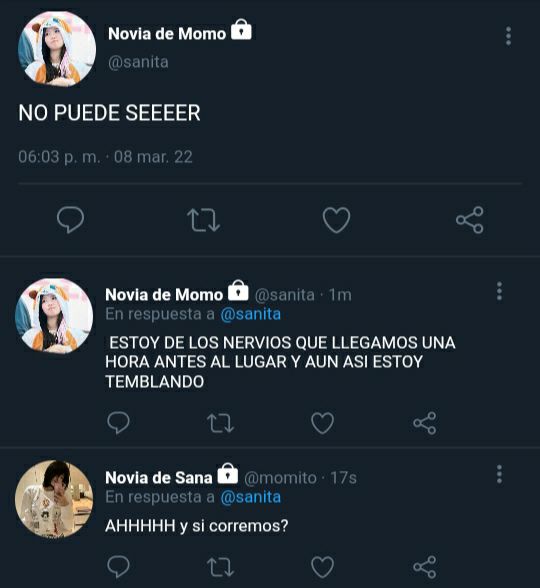Image resolution: width=540 pixels, height=588 pixels.
Task: Reply to the ESTOY DE LOS NERVIOS tweet
Action: coord(118,423)
